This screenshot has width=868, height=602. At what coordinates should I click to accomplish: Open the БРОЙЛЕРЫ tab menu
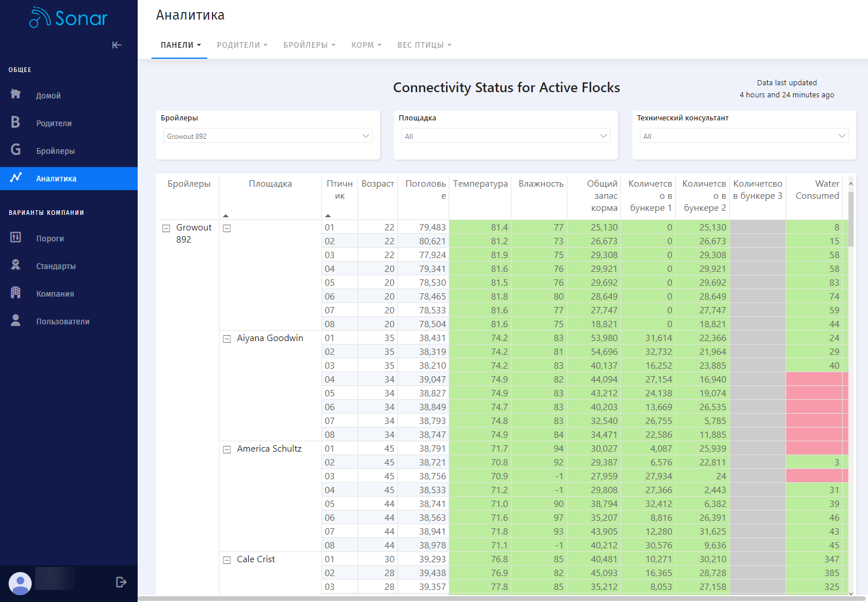click(309, 45)
